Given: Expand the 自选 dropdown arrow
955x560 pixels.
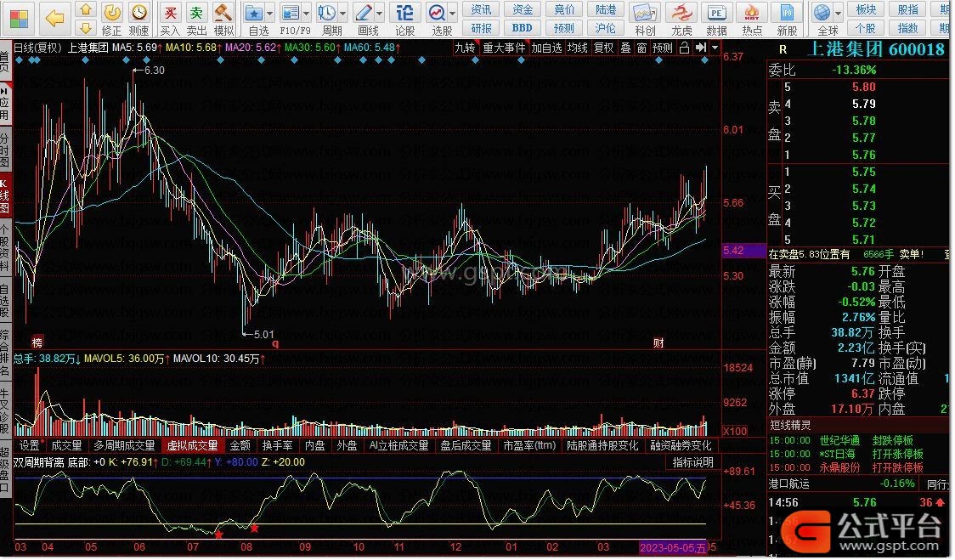Looking at the screenshot, I should click(x=270, y=13).
